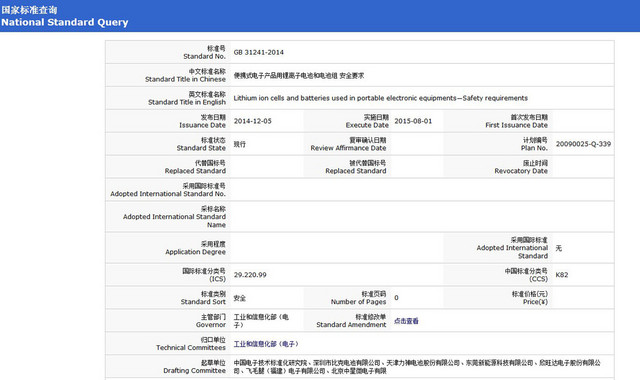Select the Chinese standard title value text
This screenshot has width=640, height=380.
point(299,76)
